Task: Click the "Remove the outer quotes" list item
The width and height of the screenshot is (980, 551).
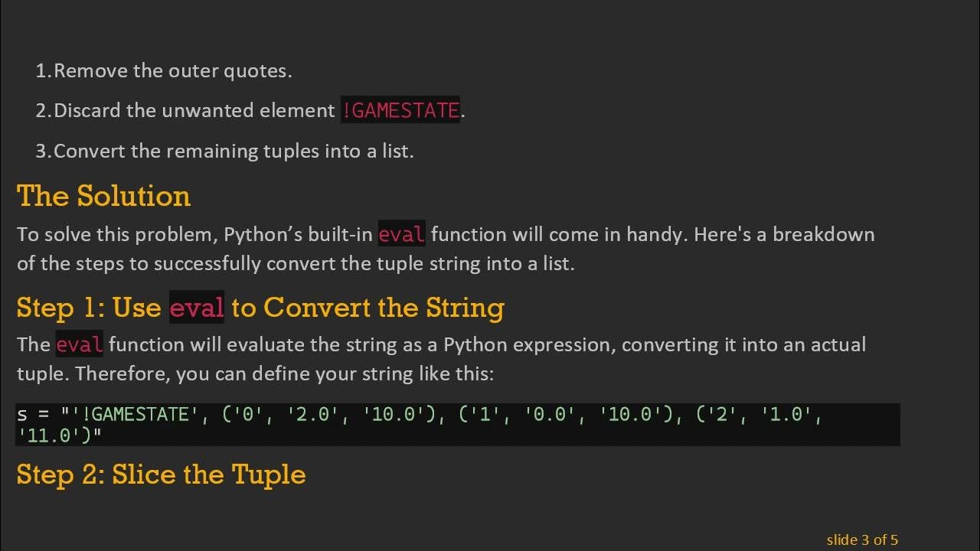Action: (x=172, y=71)
